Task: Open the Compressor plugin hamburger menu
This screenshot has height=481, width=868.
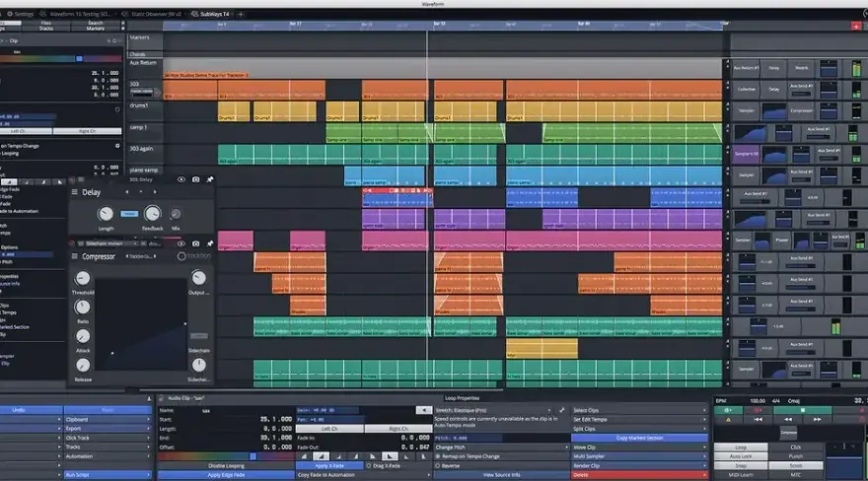Action: [x=74, y=256]
